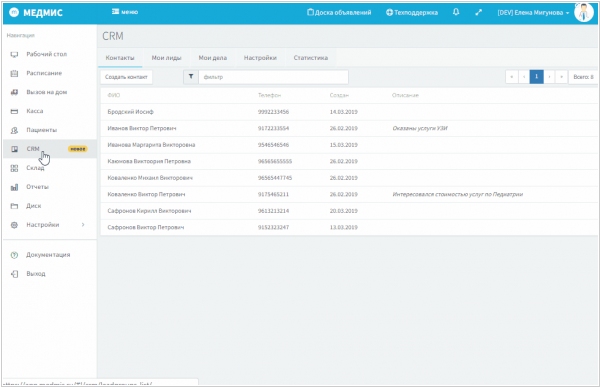Open contact Коваленко Михаил Викторович
This screenshot has width=600, height=387.
(x=150, y=178)
